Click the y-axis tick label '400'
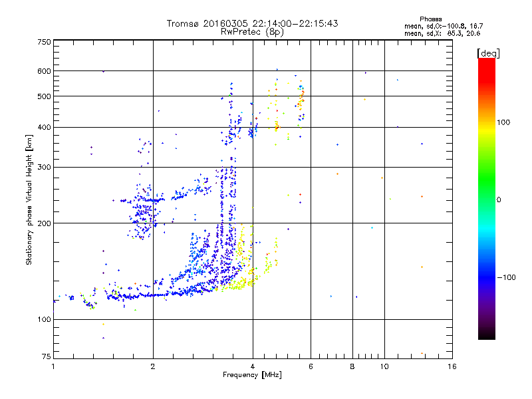 point(45,128)
